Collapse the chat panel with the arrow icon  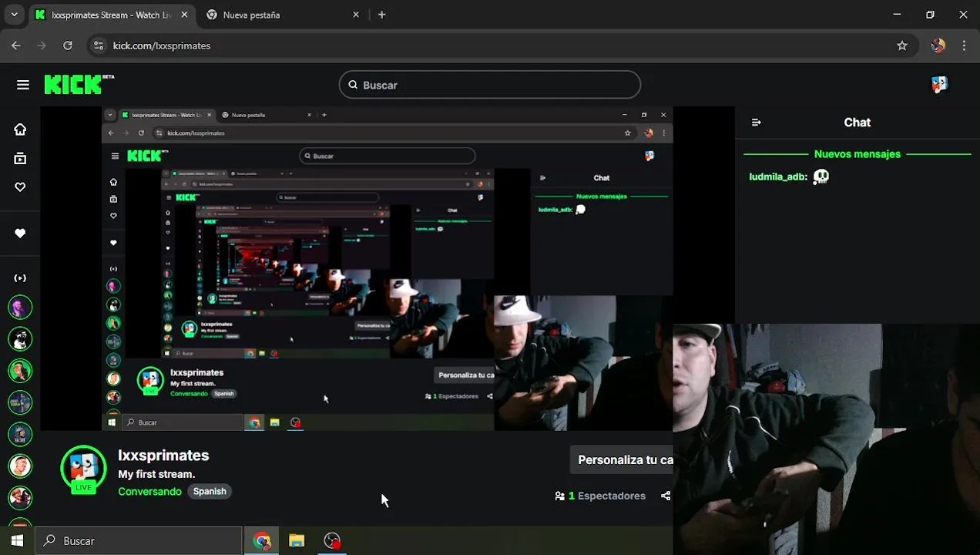(756, 123)
